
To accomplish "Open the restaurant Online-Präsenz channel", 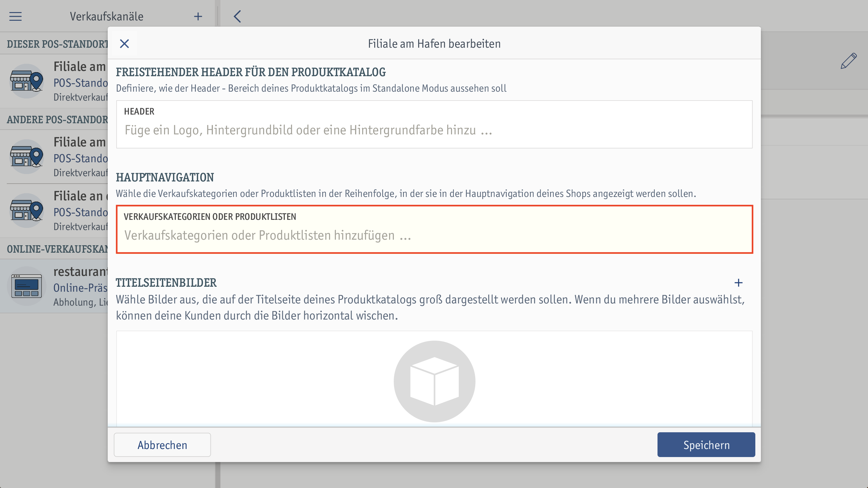I will (x=54, y=286).
